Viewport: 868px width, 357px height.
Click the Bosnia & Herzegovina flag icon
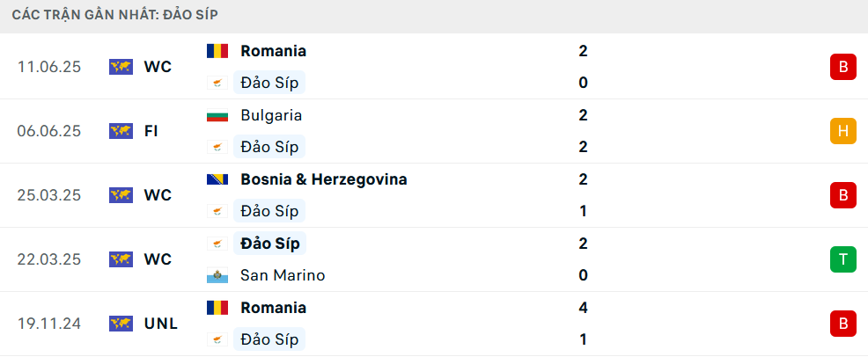point(217,179)
